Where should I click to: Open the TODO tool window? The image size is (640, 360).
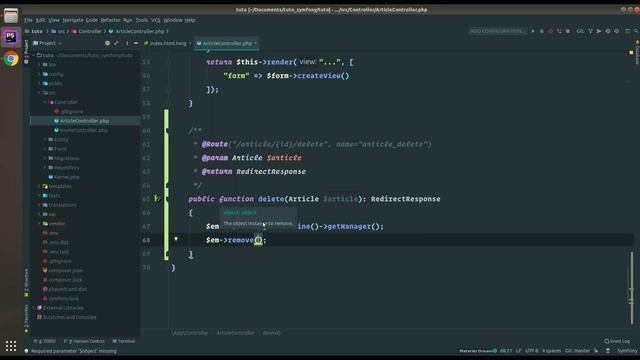click(44, 341)
